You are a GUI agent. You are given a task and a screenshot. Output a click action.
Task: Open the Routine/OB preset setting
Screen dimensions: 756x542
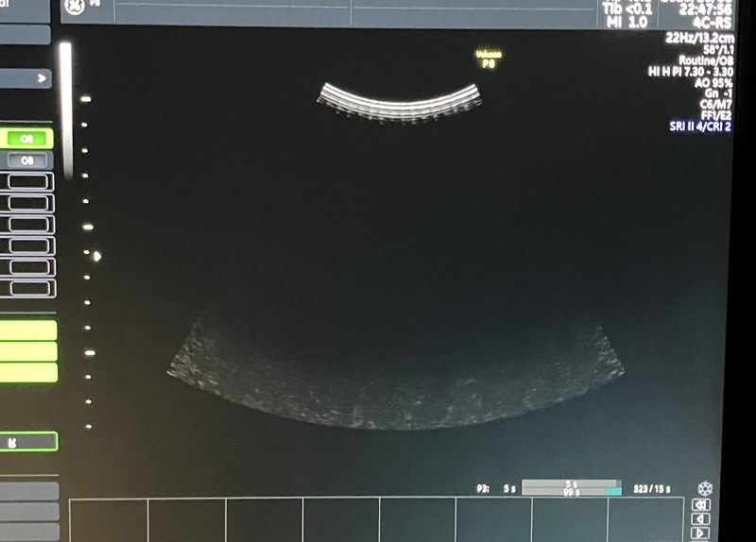[703, 59]
